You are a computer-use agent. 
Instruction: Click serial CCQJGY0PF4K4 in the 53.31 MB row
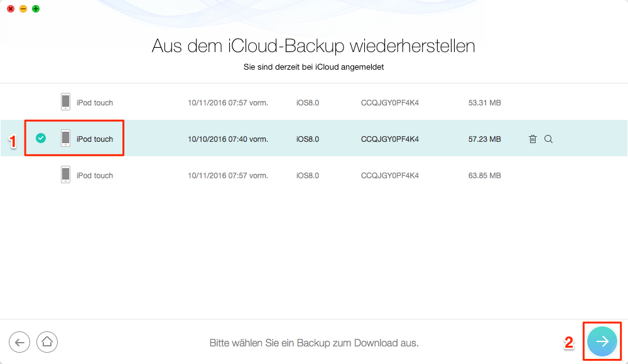(x=390, y=103)
